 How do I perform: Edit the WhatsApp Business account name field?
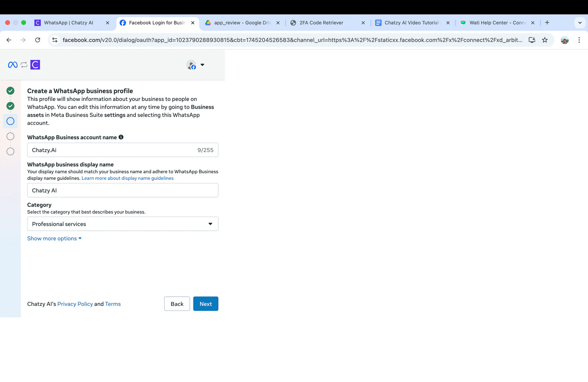(x=122, y=150)
